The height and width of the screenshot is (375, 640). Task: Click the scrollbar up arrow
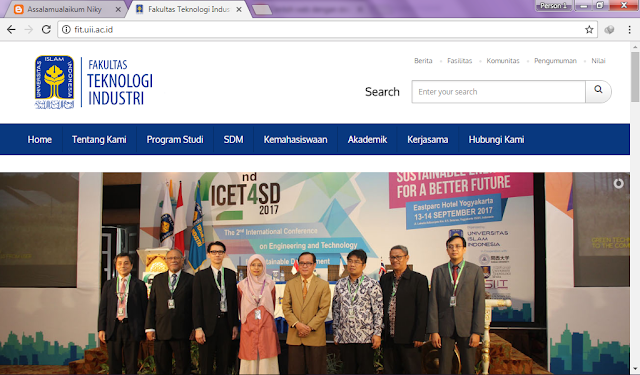click(635, 47)
